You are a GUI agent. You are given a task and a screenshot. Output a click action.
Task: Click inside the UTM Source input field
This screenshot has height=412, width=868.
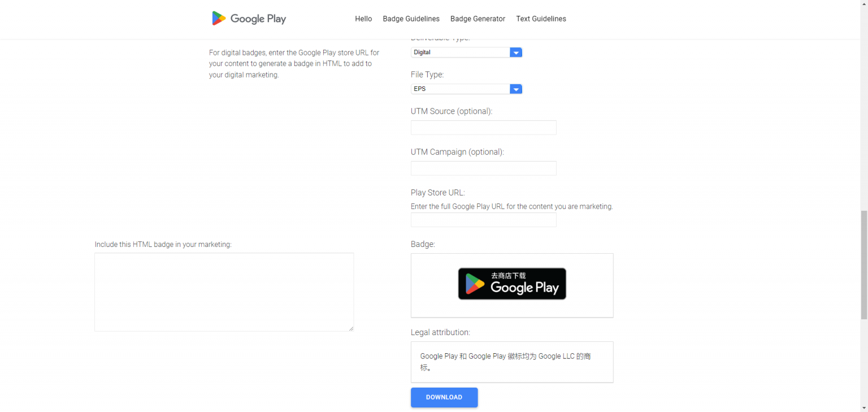coord(483,127)
